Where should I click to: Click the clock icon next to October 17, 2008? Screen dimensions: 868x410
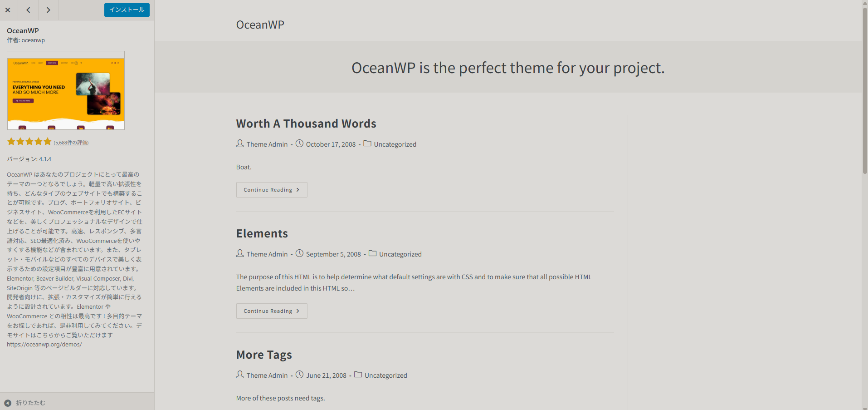299,143
